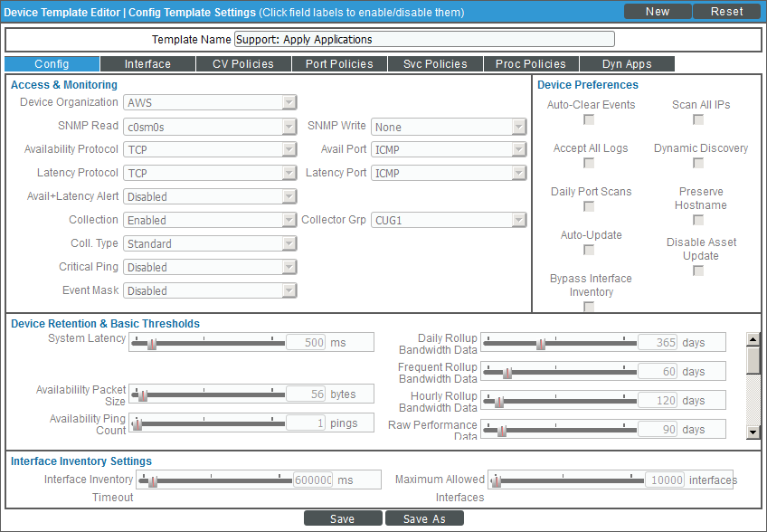Click the New button
The image size is (767, 532).
[657, 11]
